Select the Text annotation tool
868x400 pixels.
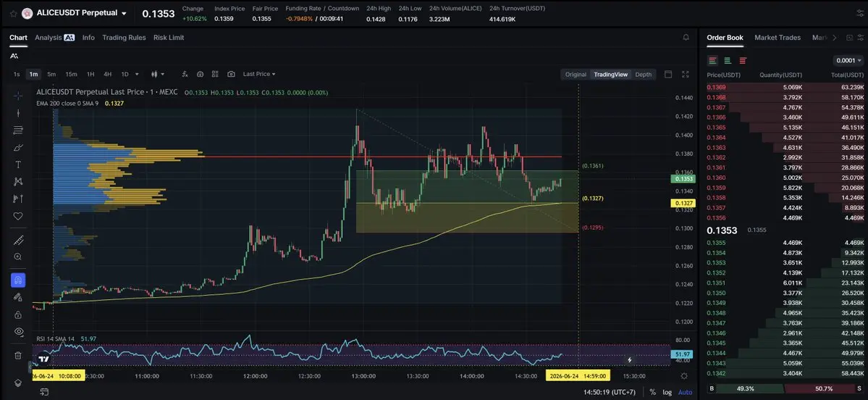coord(17,164)
